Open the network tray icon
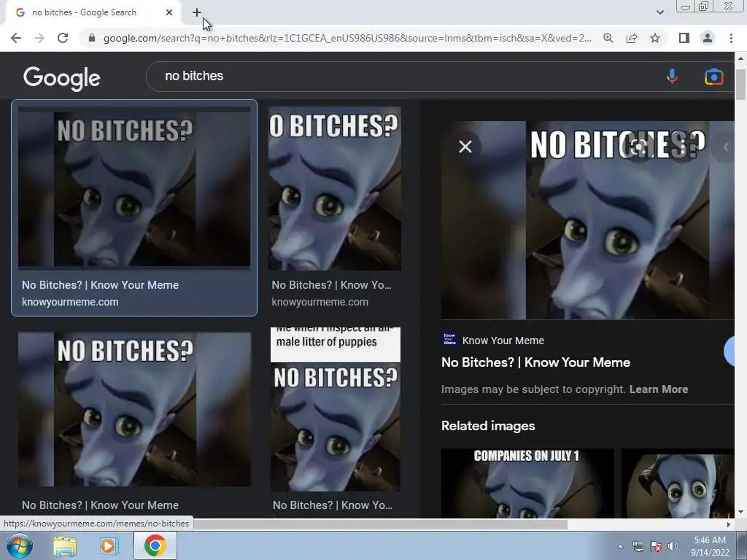The image size is (747, 560). [638, 546]
